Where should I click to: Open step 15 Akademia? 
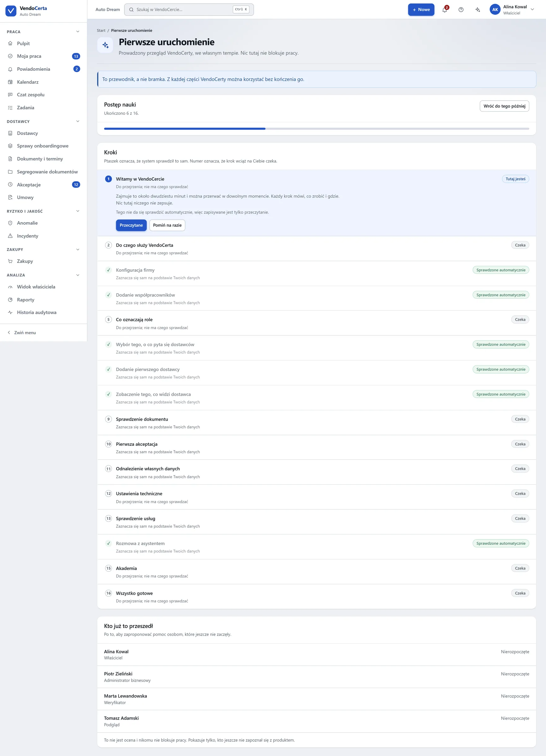click(316, 572)
